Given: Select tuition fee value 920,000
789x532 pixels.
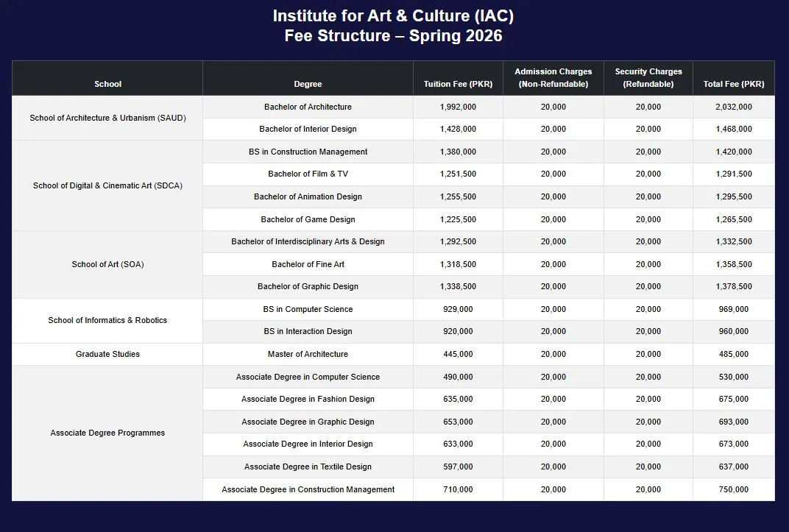Looking at the screenshot, I should (458, 331).
